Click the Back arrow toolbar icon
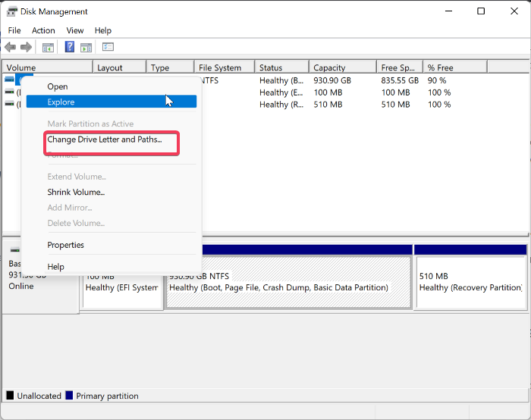531x420 pixels. point(11,47)
